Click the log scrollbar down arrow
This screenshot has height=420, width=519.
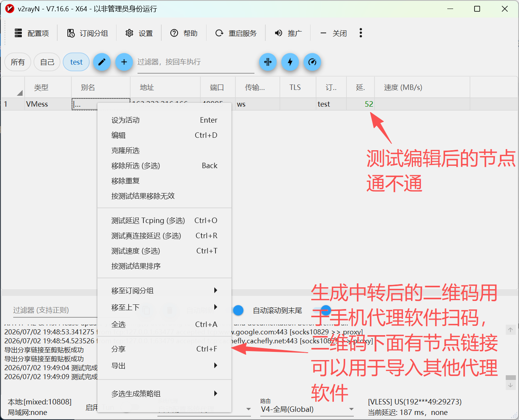[x=510, y=385]
